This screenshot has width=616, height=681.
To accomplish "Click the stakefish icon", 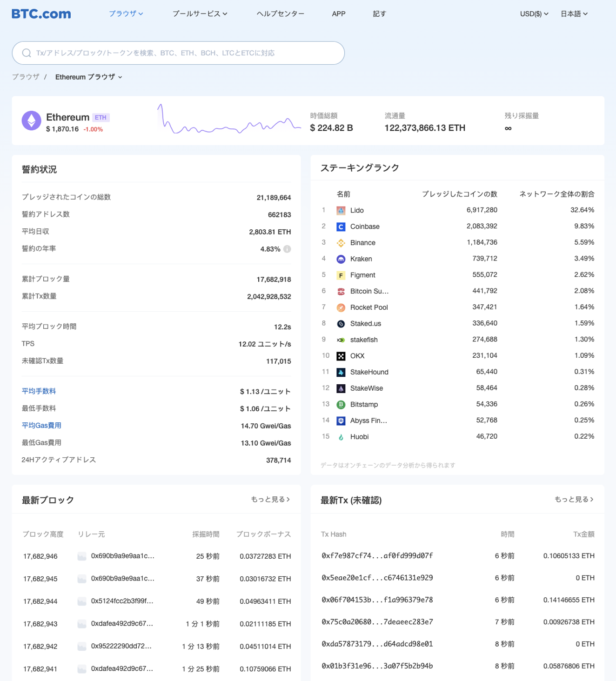I will click(340, 340).
